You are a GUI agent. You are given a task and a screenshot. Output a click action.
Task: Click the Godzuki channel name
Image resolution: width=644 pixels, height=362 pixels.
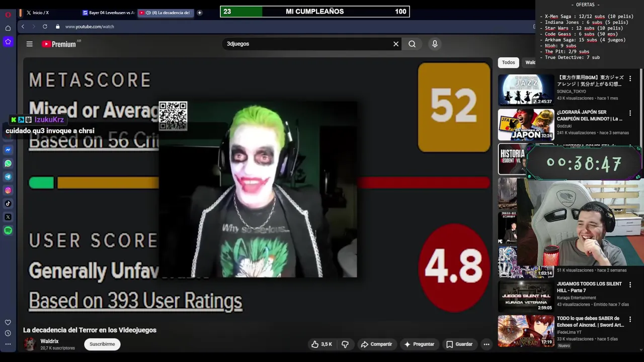click(564, 126)
